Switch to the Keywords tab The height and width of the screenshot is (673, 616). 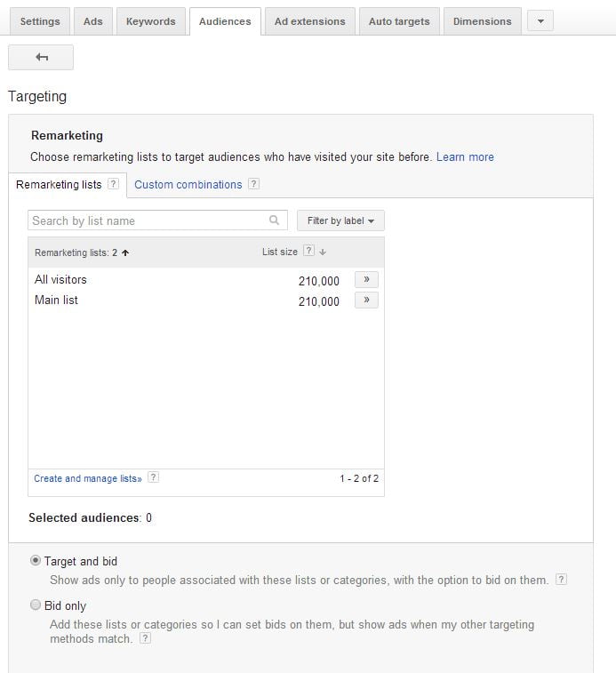(150, 21)
